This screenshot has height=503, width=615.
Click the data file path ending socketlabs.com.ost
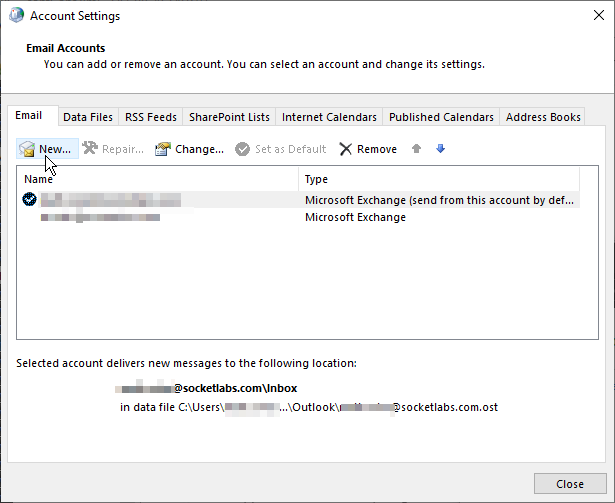[309, 407]
